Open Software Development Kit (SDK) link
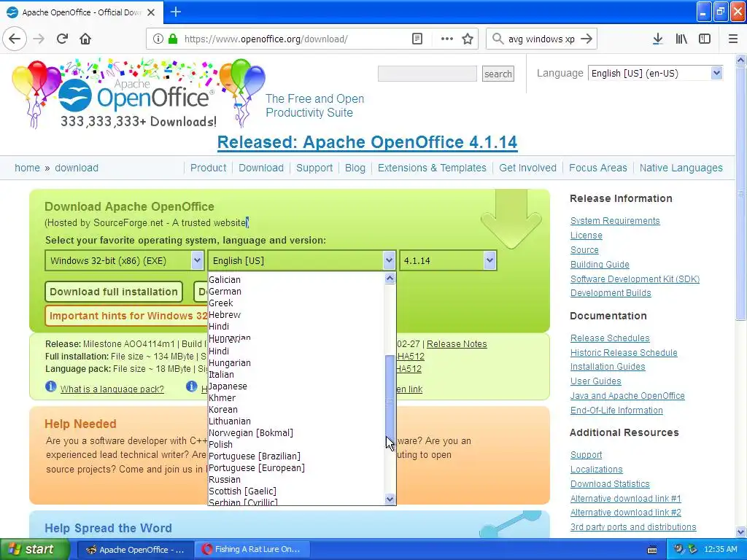This screenshot has height=560, width=747. [x=635, y=279]
